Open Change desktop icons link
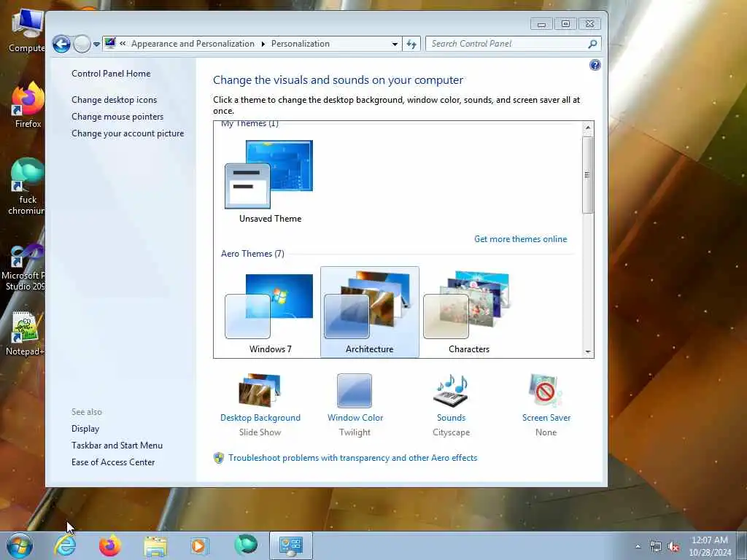Image resolution: width=747 pixels, height=560 pixels. pyautogui.click(x=114, y=99)
